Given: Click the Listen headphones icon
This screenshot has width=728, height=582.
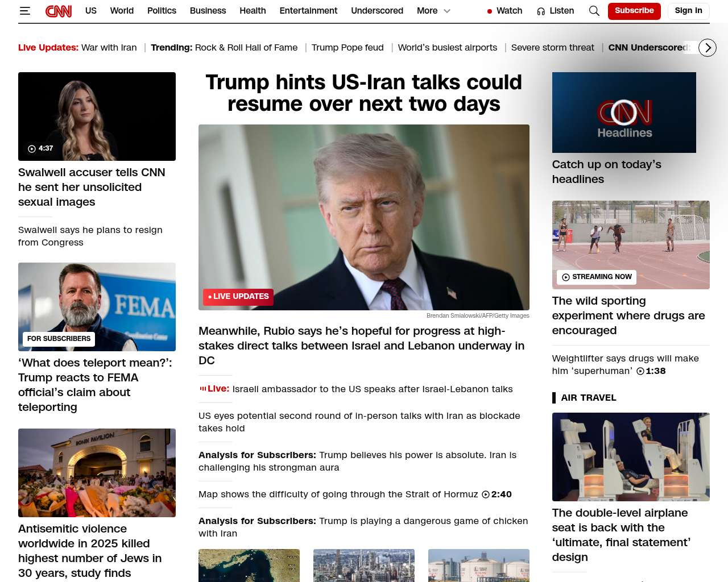Looking at the screenshot, I should (x=541, y=11).
